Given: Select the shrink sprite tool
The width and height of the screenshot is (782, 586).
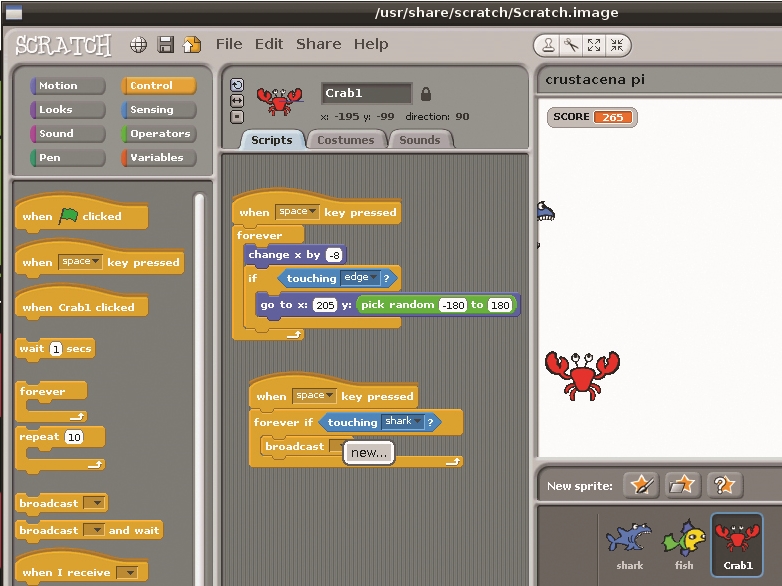Looking at the screenshot, I should pos(617,45).
